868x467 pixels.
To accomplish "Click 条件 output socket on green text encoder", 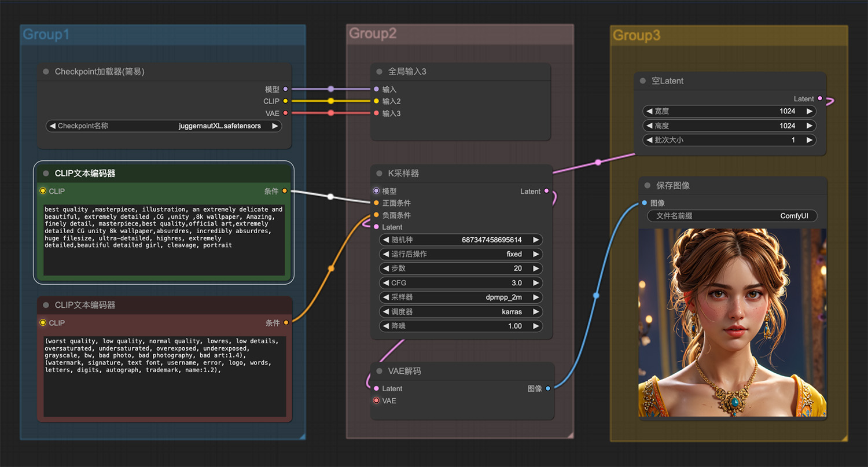I will [285, 191].
